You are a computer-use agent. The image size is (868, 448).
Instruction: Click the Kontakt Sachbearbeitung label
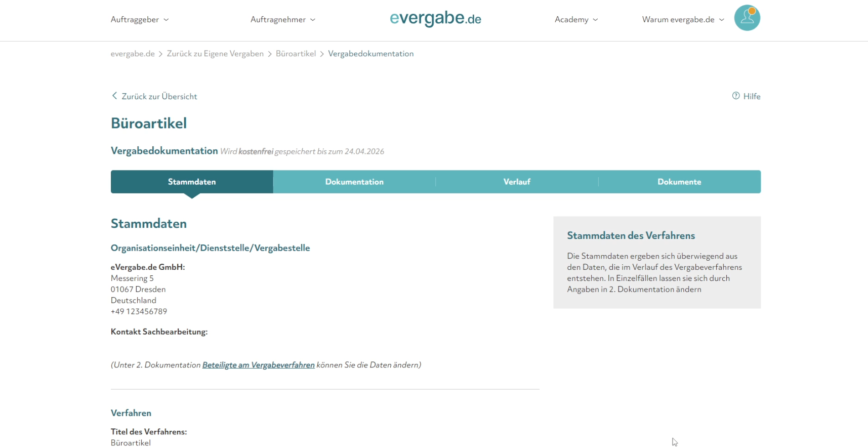[x=159, y=332]
